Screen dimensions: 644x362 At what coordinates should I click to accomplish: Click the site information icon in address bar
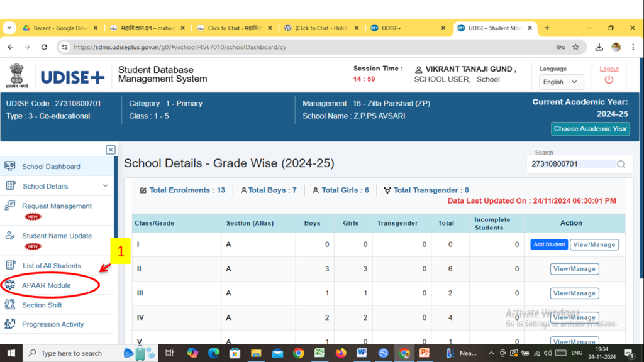pos(65,47)
